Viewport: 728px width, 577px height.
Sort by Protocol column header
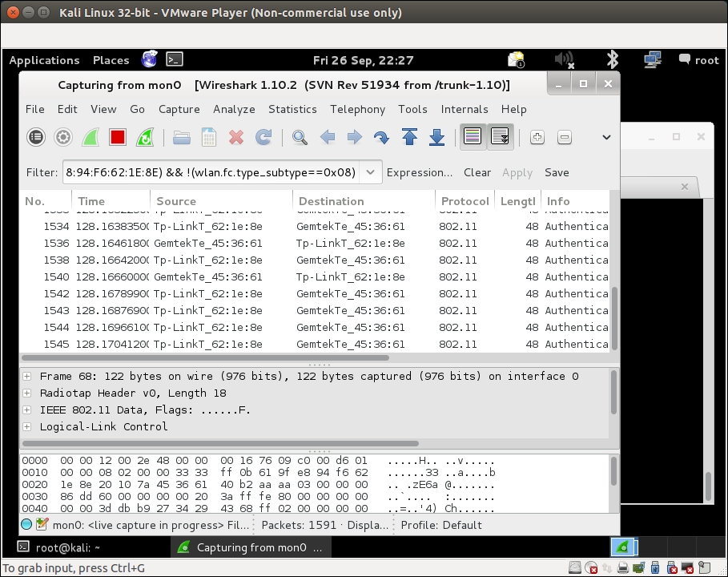[465, 201]
